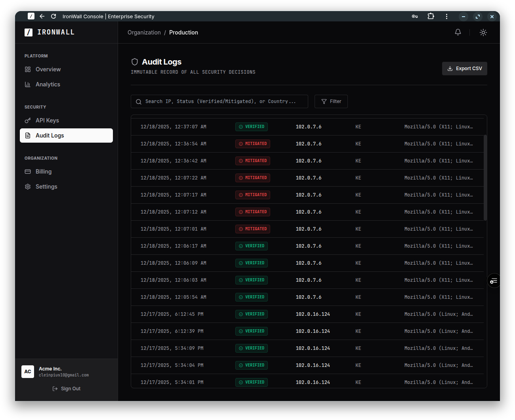Select API Keys under the Security section
Image resolution: width=515 pixels, height=420 pixels.
47,120
